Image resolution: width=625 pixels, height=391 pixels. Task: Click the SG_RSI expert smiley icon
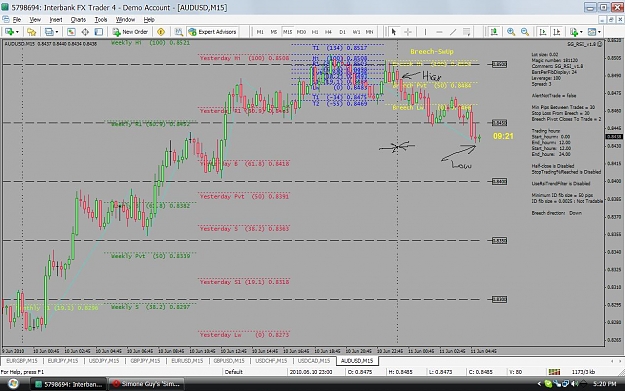click(599, 44)
